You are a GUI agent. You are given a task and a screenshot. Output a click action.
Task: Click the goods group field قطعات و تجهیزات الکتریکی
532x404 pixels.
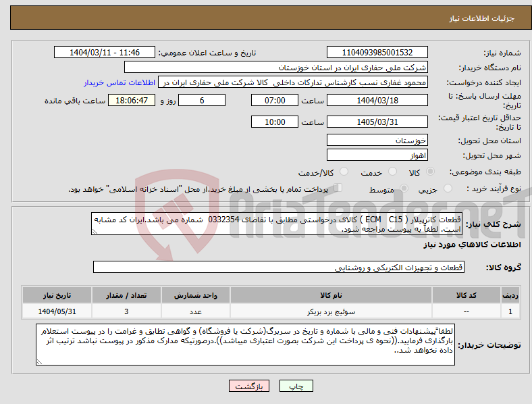tap(279, 267)
